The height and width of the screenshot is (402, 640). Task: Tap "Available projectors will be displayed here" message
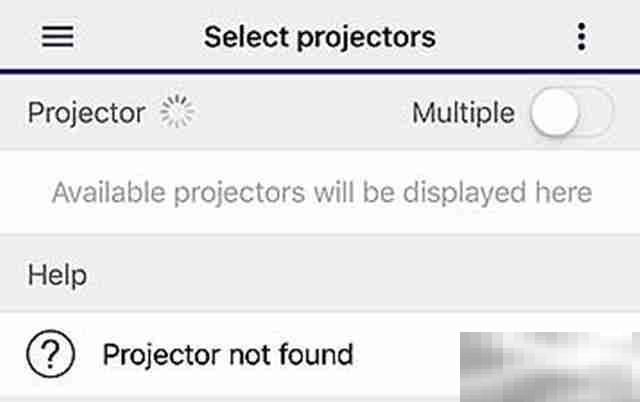tap(322, 191)
